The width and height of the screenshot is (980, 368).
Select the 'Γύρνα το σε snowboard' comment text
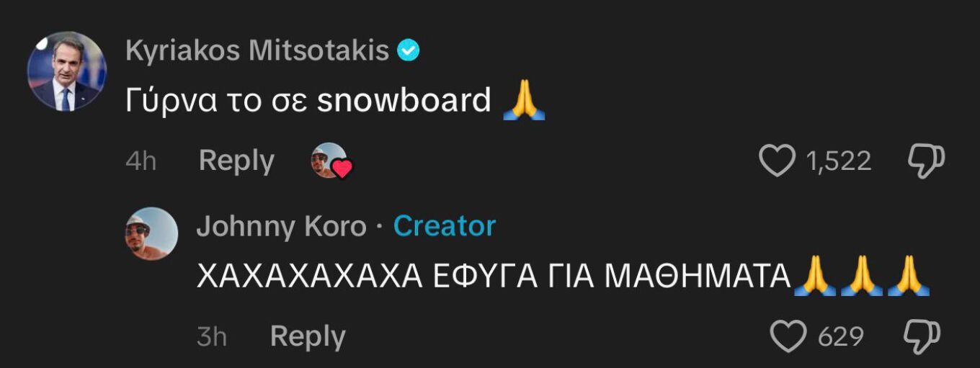(308, 102)
